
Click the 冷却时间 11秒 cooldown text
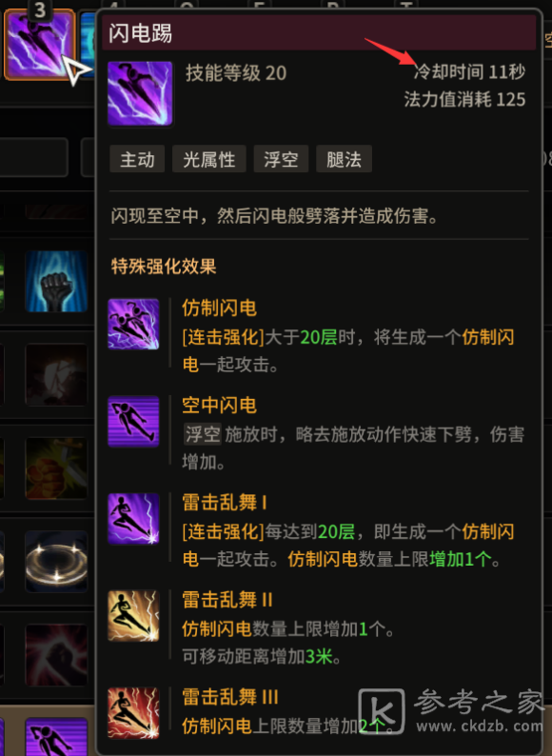tap(469, 71)
